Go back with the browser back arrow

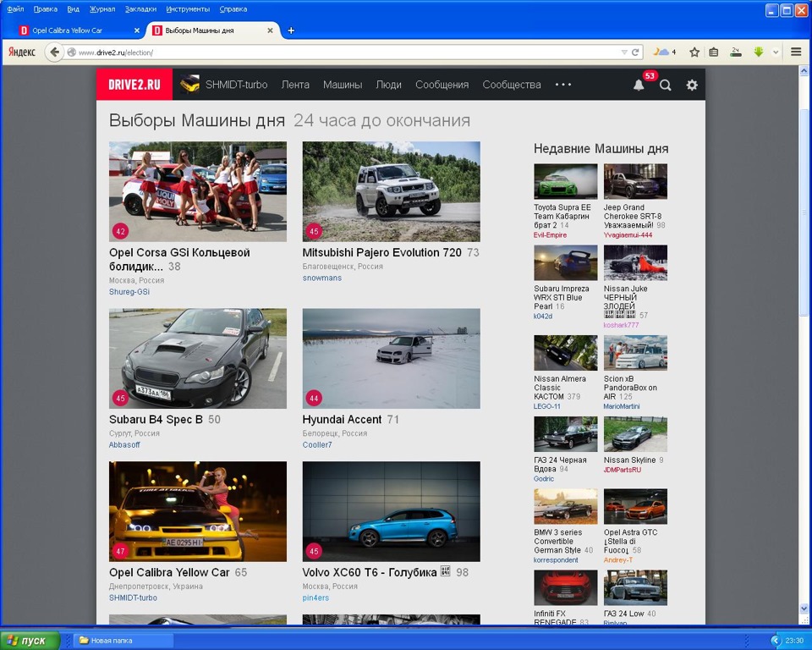pyautogui.click(x=54, y=52)
